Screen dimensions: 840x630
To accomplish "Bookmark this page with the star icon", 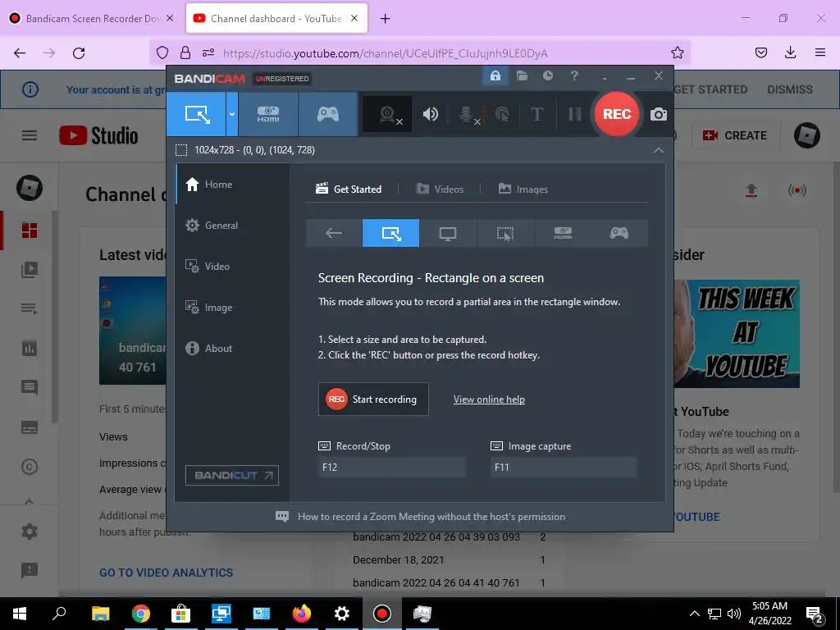I will (677, 53).
